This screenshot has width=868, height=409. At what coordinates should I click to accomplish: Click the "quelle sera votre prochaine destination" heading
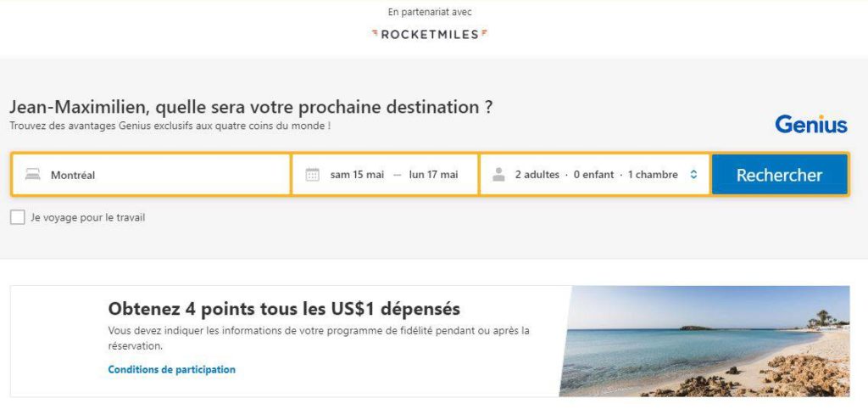tap(251, 108)
